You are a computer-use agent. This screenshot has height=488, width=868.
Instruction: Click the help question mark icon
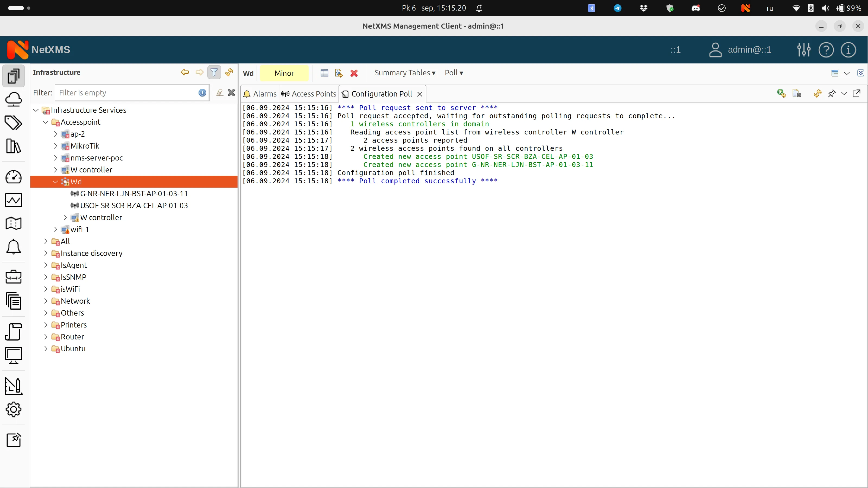[x=826, y=50]
